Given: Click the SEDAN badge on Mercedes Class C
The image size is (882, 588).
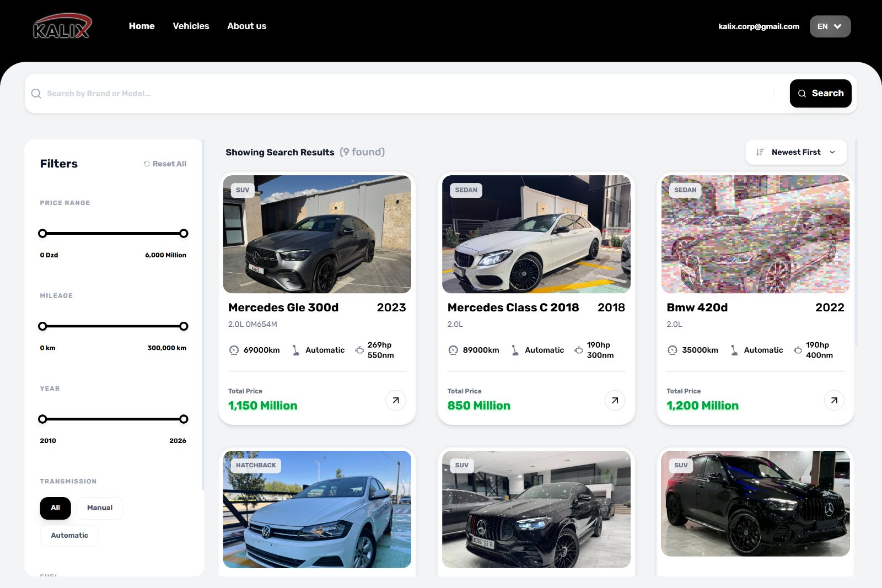Looking at the screenshot, I should [x=466, y=190].
